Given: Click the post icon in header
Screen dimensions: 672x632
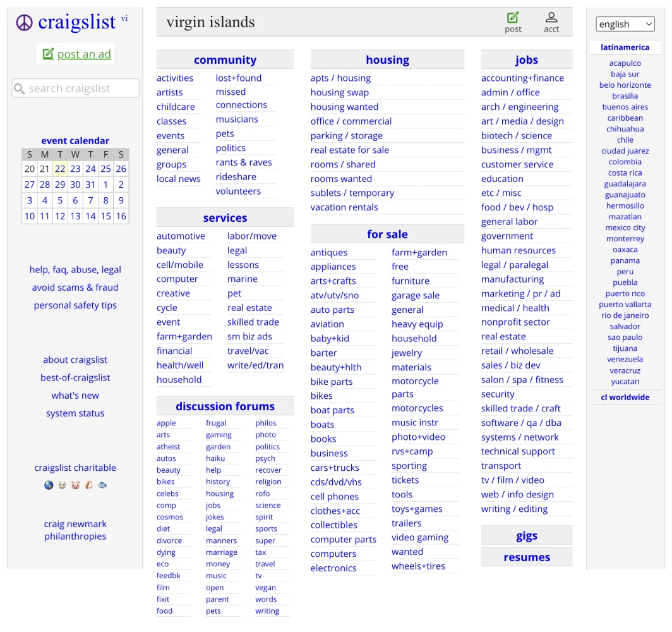Looking at the screenshot, I should 513,18.
